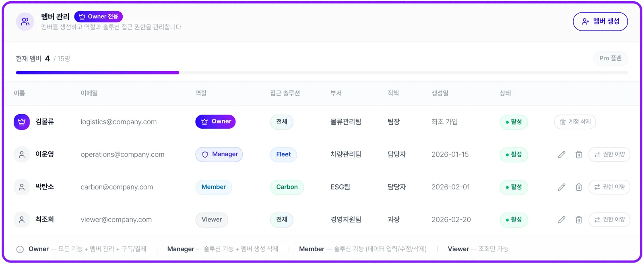Click the department 물류관리팀
Image resolution: width=644 pixels, height=265 pixels.
(346, 122)
